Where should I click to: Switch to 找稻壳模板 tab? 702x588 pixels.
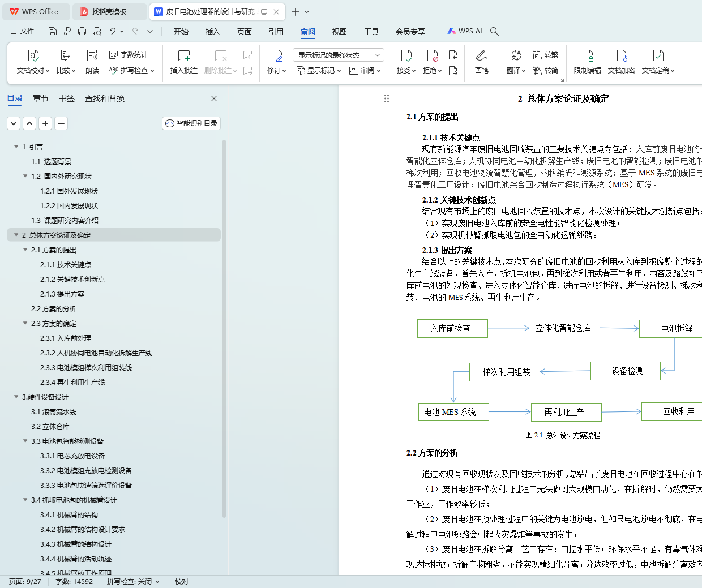pos(109,11)
